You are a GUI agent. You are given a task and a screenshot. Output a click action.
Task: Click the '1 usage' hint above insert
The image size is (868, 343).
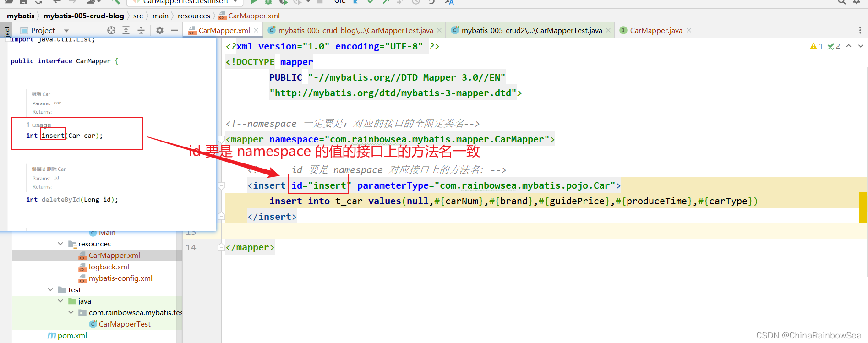[38, 125]
